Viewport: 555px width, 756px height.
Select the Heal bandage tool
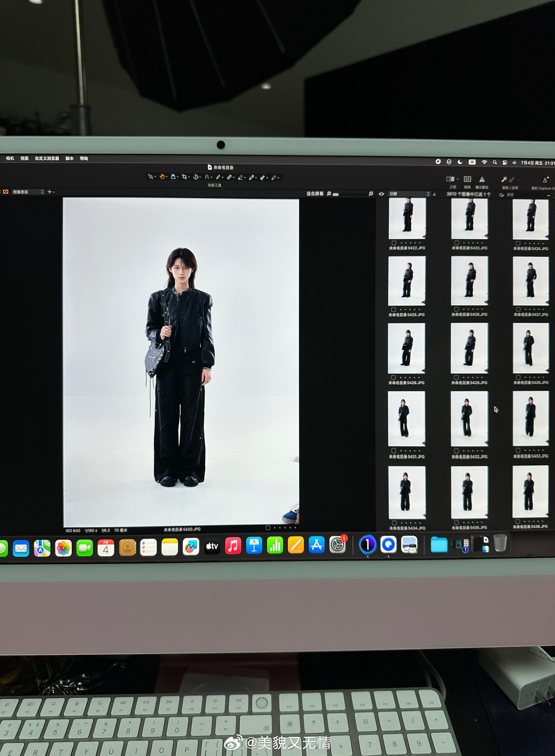pyautogui.click(x=229, y=177)
